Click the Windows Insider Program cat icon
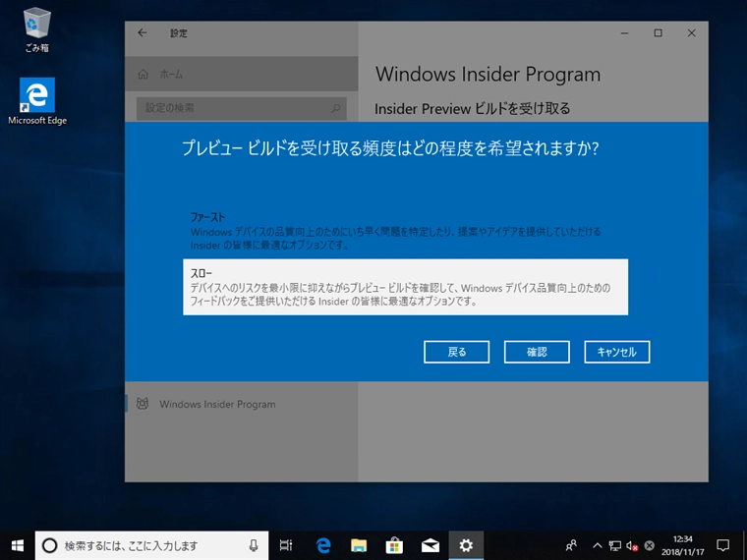 (x=142, y=404)
